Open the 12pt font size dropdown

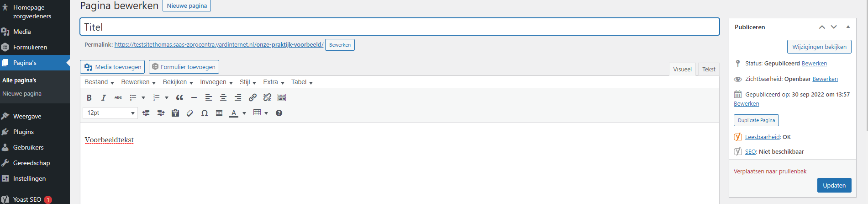point(110,113)
